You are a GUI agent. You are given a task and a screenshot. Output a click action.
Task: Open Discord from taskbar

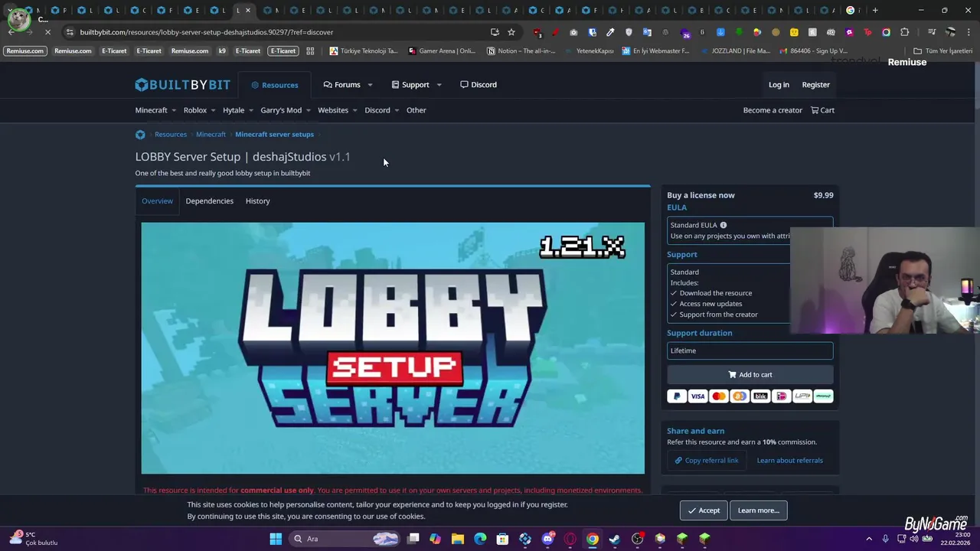click(x=547, y=539)
